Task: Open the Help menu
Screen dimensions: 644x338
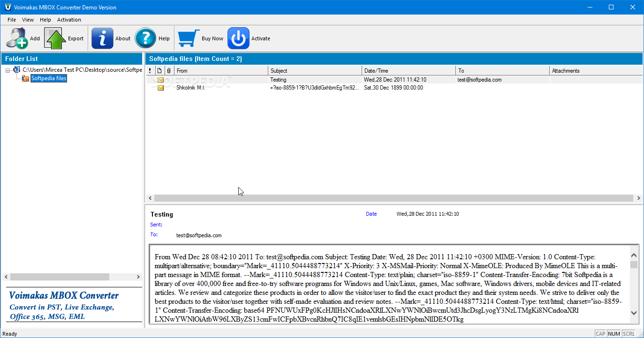Action: tap(45, 20)
